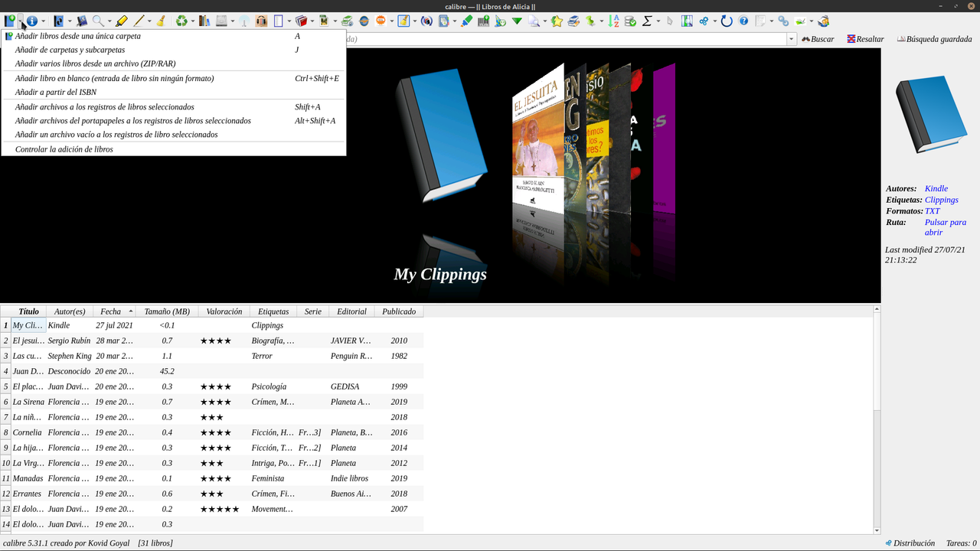Select 'Añadir de carpetas y subcarpetas'
Screen dimensions: 980x551
point(174,50)
